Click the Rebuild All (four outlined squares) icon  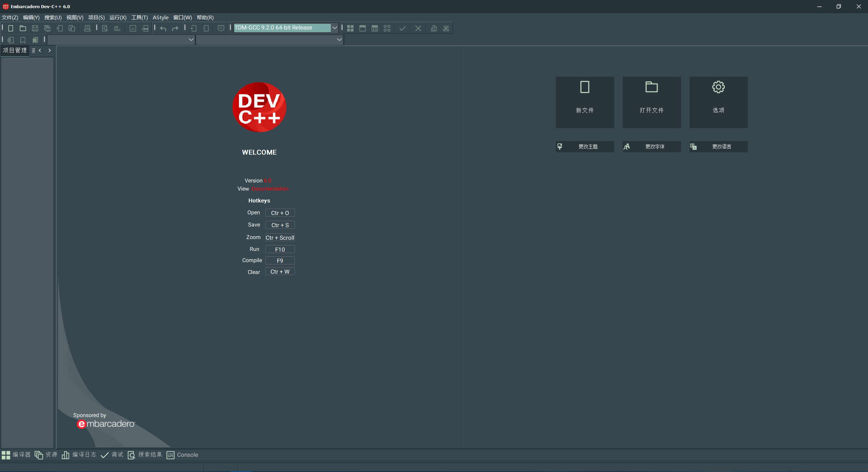387,28
